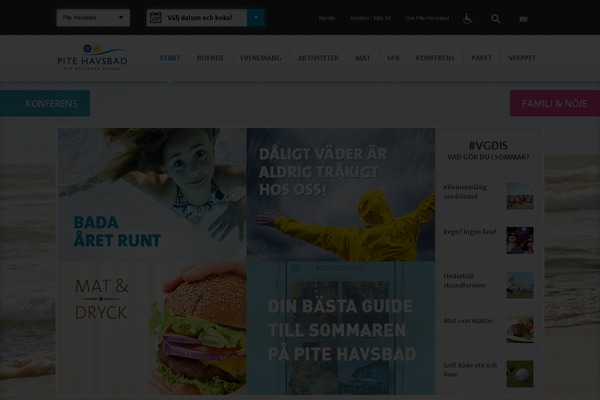This screenshot has height=400, width=600.
Task: Click the search magnifier icon
Action: coord(496,19)
